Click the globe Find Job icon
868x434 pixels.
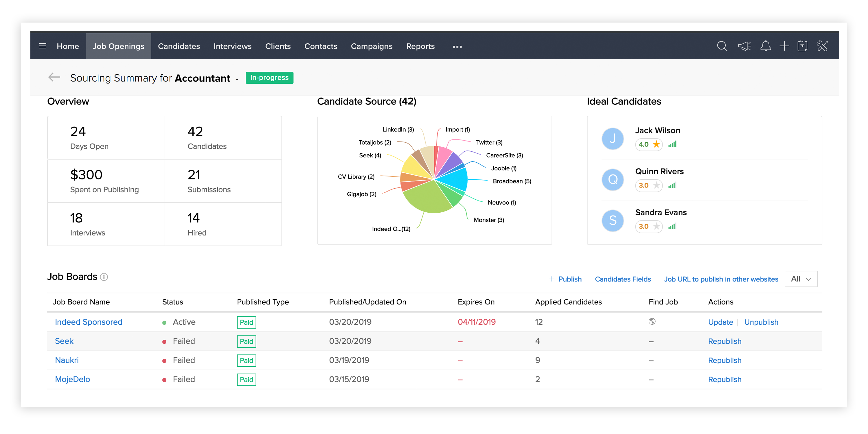[x=652, y=321]
